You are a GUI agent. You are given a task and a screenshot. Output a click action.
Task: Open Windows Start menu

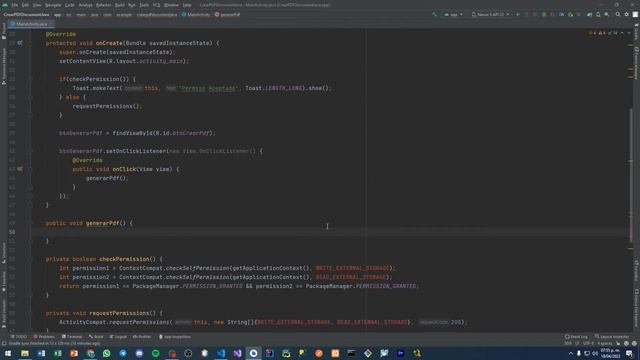[x=8, y=353]
